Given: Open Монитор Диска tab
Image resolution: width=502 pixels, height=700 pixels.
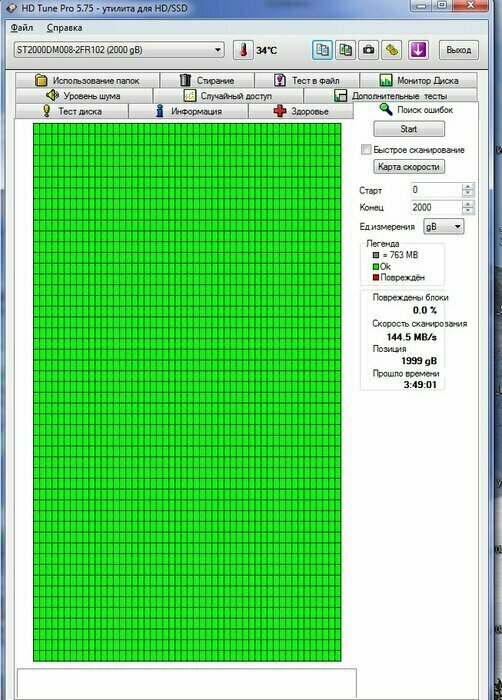Looking at the screenshot, I should [x=418, y=80].
